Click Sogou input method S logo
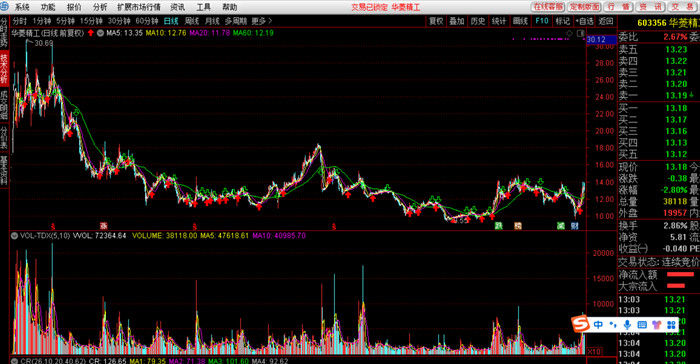The width and height of the screenshot is (700, 364). [580, 323]
